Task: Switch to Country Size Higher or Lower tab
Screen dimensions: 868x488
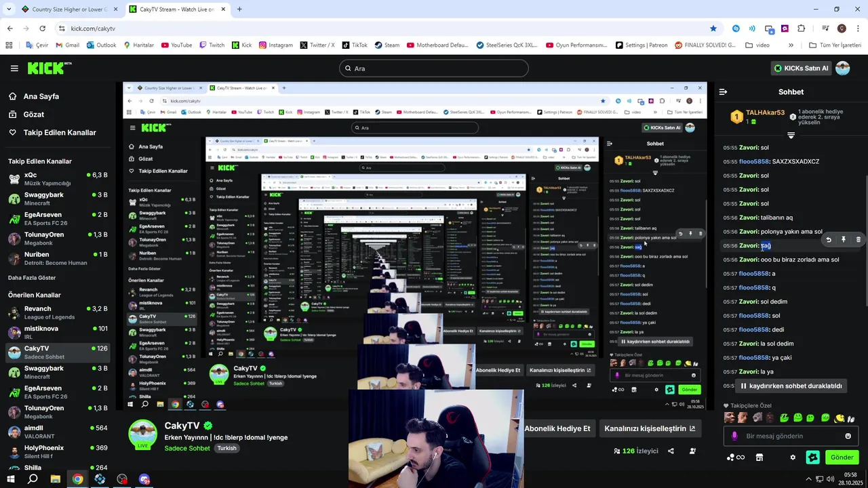Action: [x=69, y=9]
